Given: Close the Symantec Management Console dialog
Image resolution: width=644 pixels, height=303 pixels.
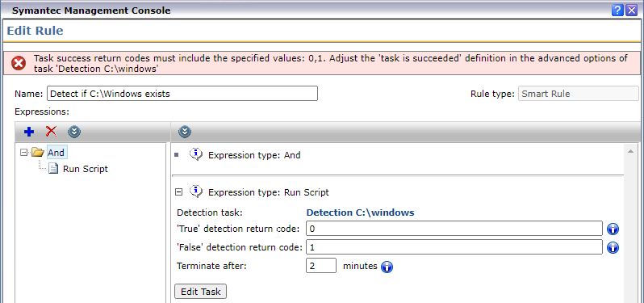Looking at the screenshot, I should point(631,11).
